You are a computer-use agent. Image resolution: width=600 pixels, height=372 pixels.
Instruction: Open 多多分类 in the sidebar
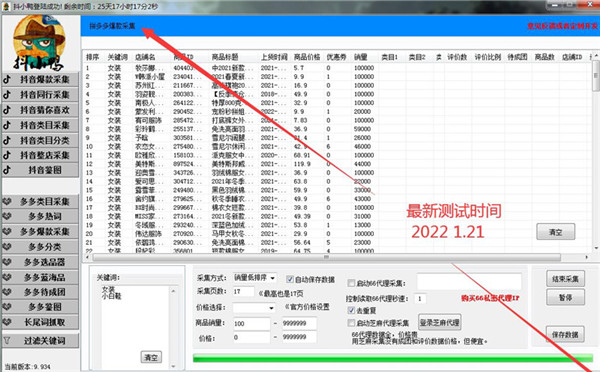[40, 247]
